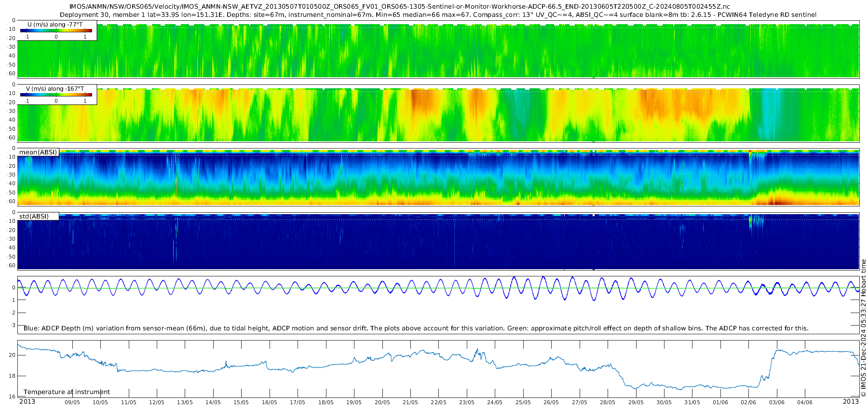The width and height of the screenshot is (868, 410).
Task: Click the blue ADCP depth description caption
Action: click(416, 328)
